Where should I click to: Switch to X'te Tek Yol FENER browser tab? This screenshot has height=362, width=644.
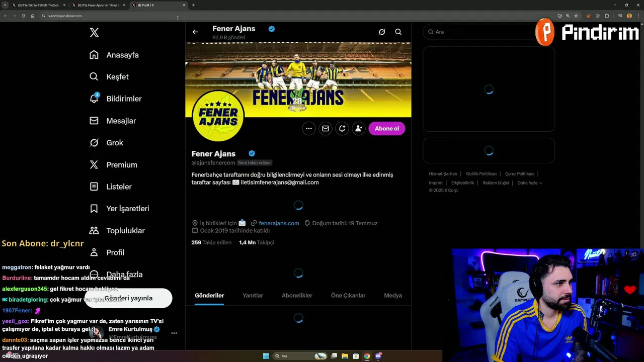38,5
